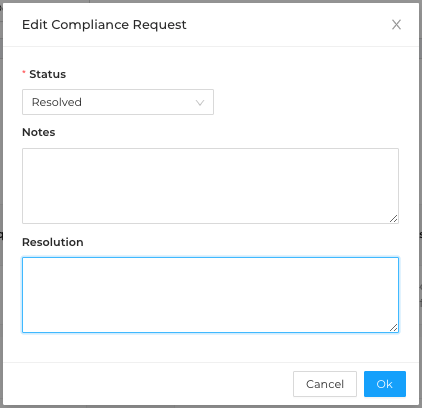Screen dimensions: 422x408
Task: Click the Resolution textarea resize grip
Action: coord(394,328)
